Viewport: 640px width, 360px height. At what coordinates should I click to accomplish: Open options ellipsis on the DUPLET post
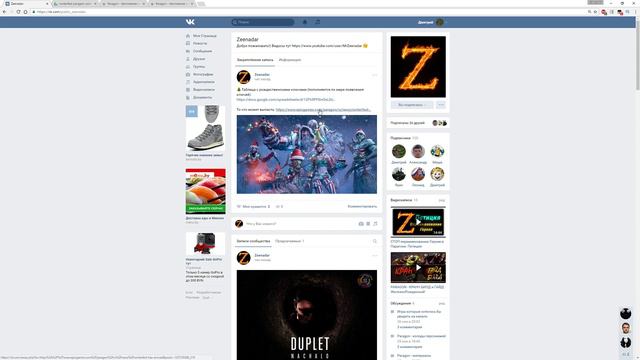pos(374,256)
